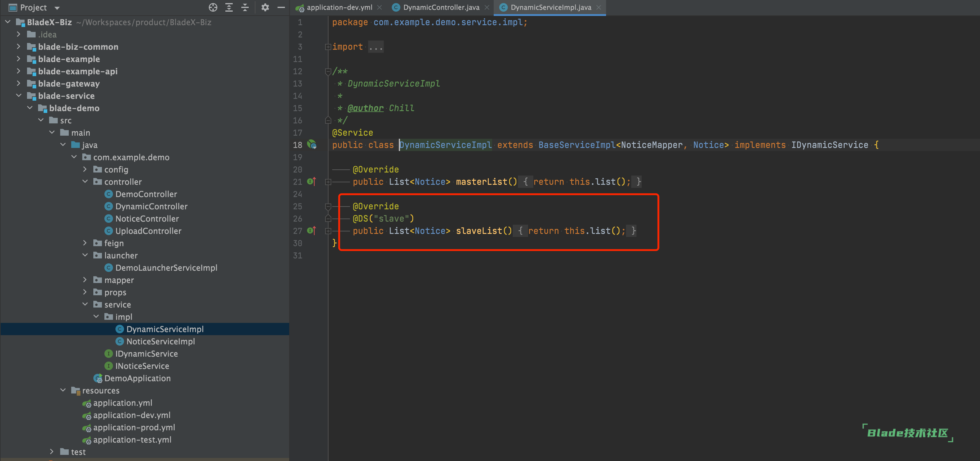This screenshot has height=461, width=980.
Task: Open Project panel settings gear
Action: pyautogui.click(x=265, y=7)
